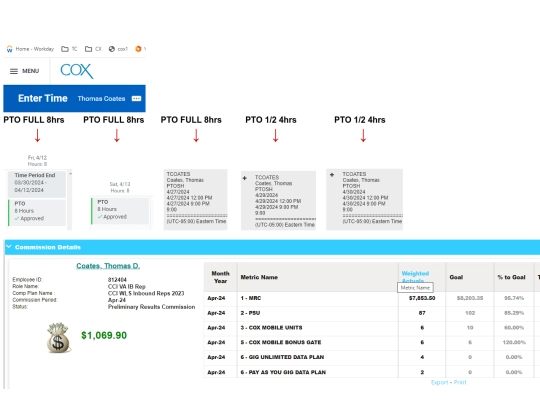Viewport: 540px width, 405px height.
Task: Open the cox1 globe bookmark
Action: coord(118,49)
